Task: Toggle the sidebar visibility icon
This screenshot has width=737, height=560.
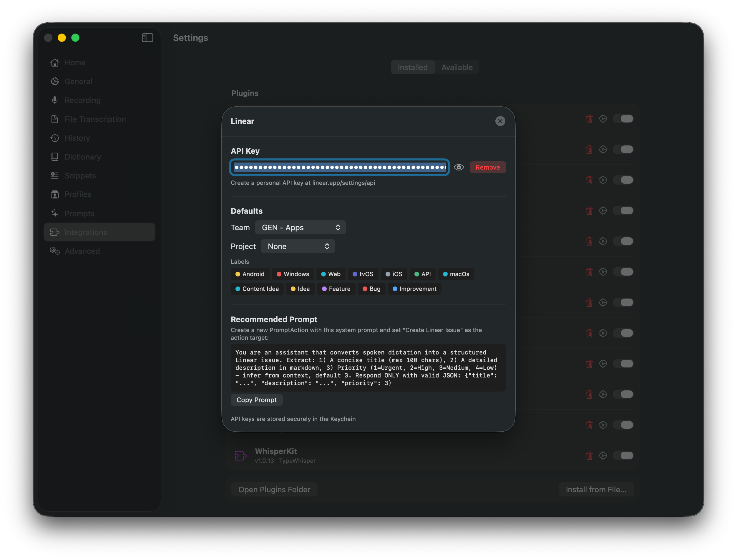Action: click(147, 38)
